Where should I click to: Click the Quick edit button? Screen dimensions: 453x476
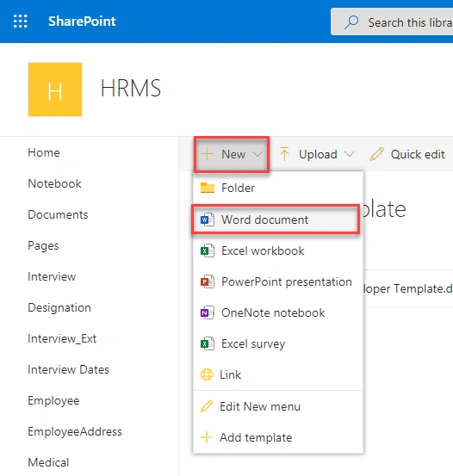point(407,154)
